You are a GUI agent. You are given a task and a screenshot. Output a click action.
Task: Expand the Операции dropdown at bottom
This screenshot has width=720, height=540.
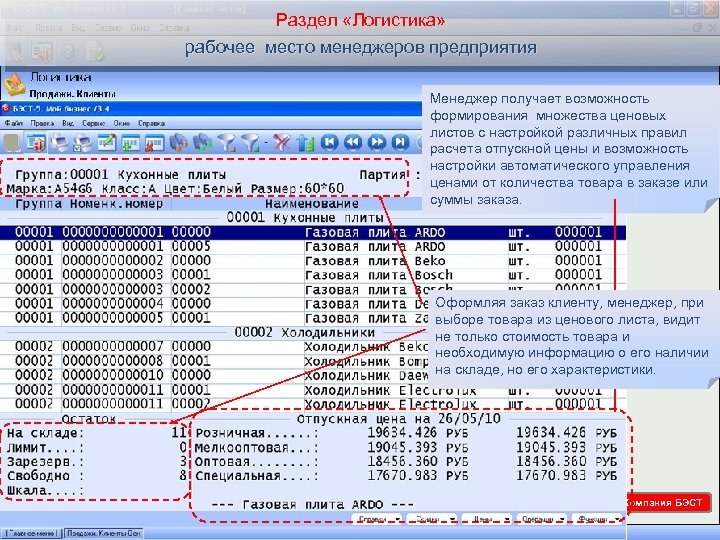click(542, 519)
